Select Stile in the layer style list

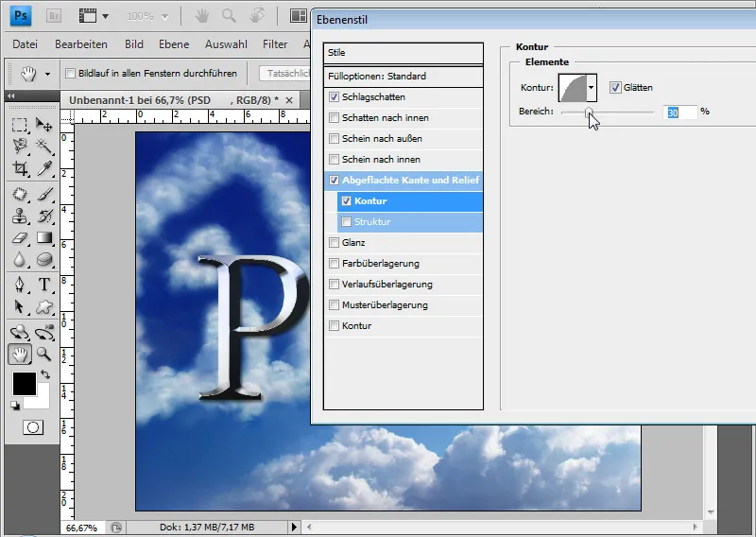pos(404,53)
